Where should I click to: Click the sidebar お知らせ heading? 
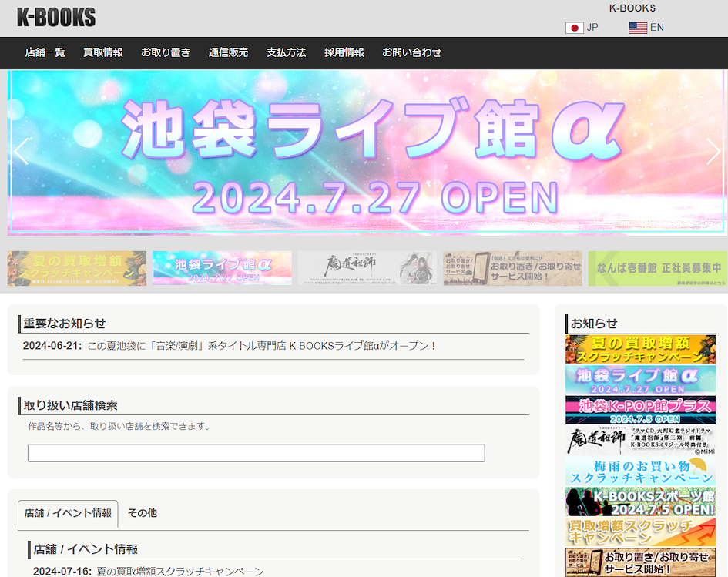594,324
